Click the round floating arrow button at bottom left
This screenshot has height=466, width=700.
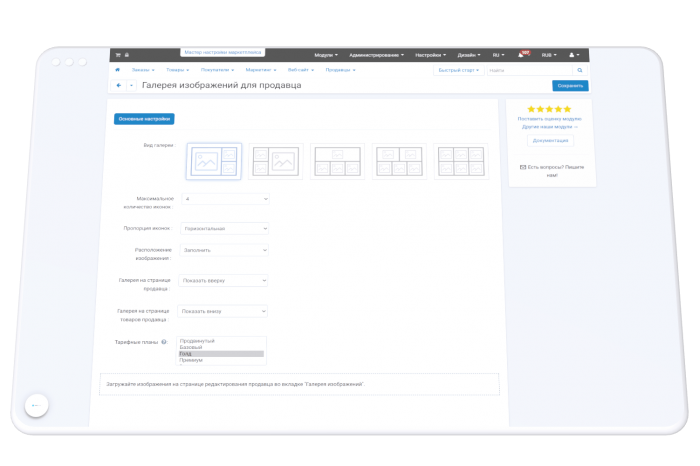(x=37, y=405)
